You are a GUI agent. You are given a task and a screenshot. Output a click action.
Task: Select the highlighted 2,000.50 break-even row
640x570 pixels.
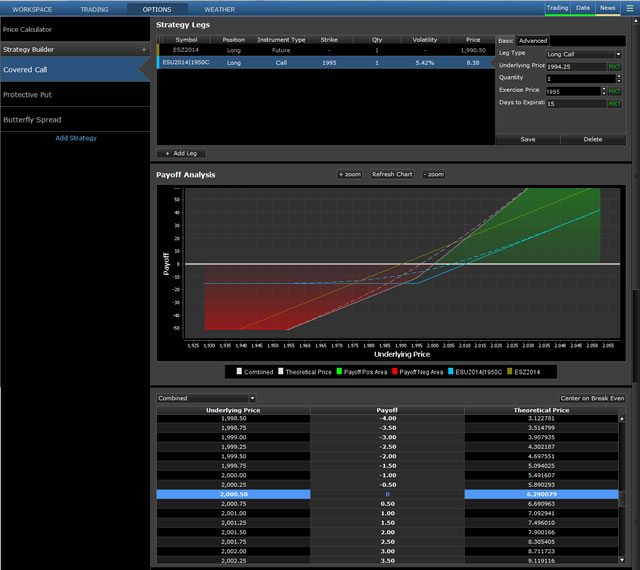point(387,494)
